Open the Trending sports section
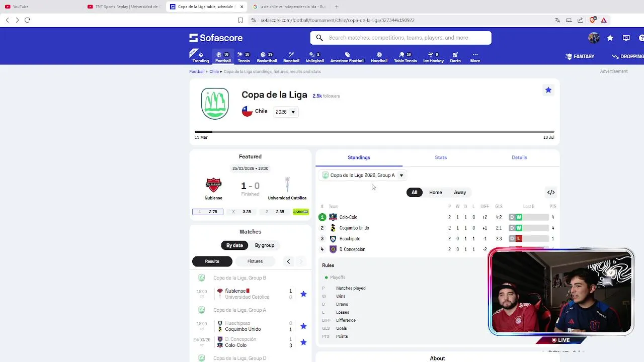This screenshot has height=362, width=644. pyautogui.click(x=200, y=57)
